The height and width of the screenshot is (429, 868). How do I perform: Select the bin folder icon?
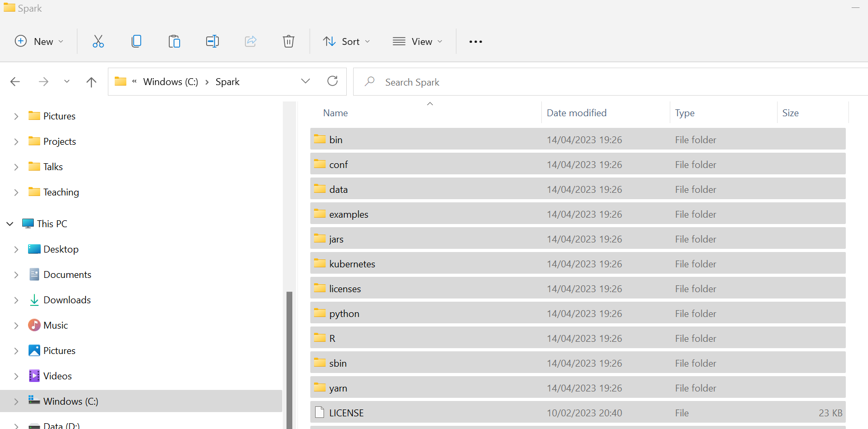319,139
